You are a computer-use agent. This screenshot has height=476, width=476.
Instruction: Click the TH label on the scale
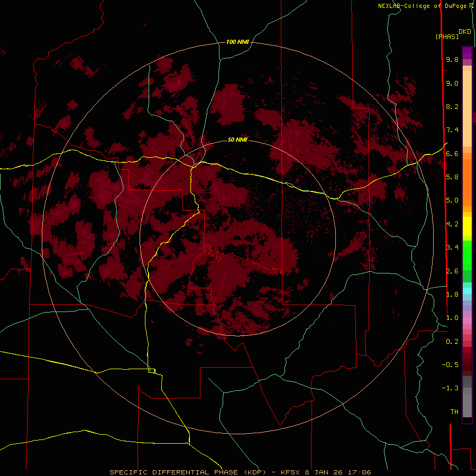pyautogui.click(x=454, y=412)
